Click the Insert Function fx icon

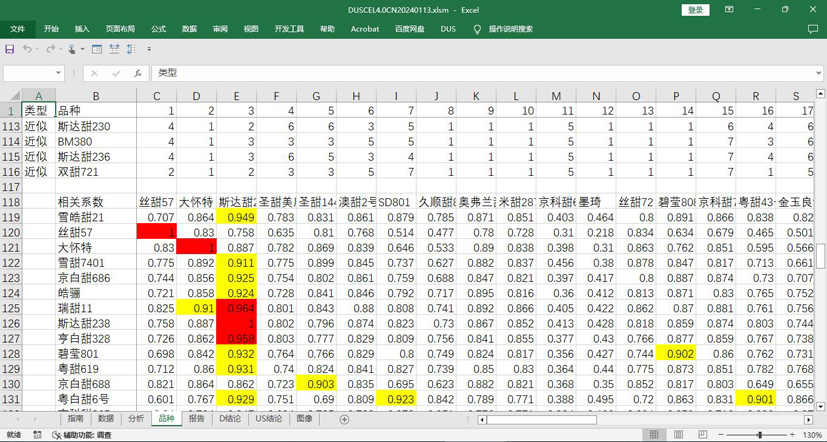[x=137, y=73]
